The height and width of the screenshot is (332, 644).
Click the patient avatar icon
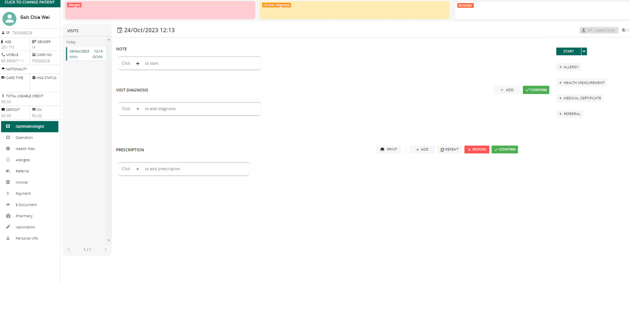9,19
